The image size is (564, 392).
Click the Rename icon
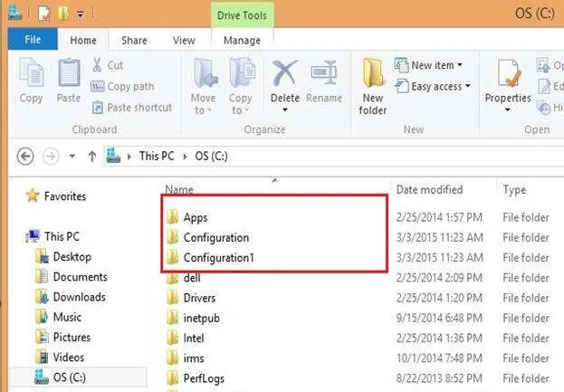(x=324, y=73)
